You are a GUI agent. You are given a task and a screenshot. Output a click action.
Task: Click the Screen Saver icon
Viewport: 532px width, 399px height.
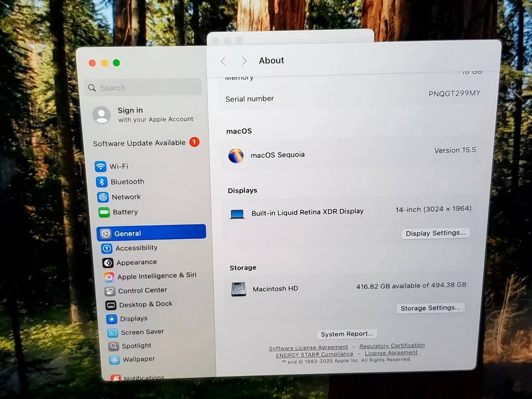pyautogui.click(x=112, y=332)
